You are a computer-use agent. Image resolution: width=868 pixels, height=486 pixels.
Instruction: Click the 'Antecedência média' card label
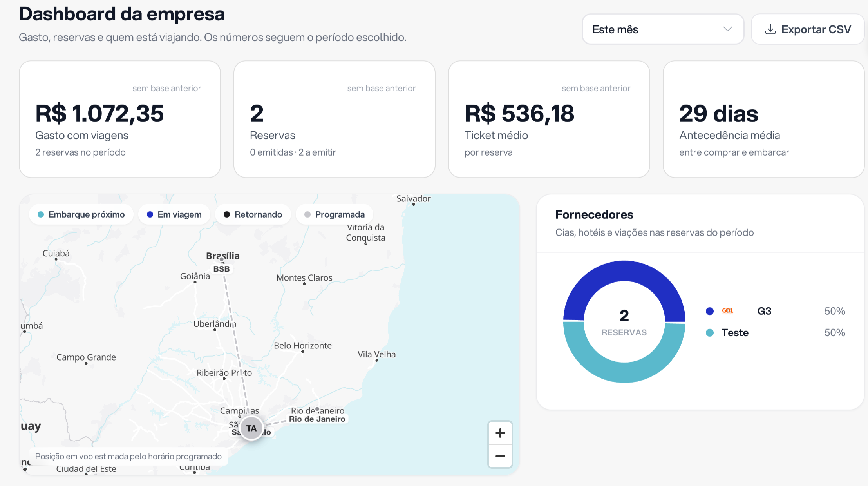(x=730, y=136)
